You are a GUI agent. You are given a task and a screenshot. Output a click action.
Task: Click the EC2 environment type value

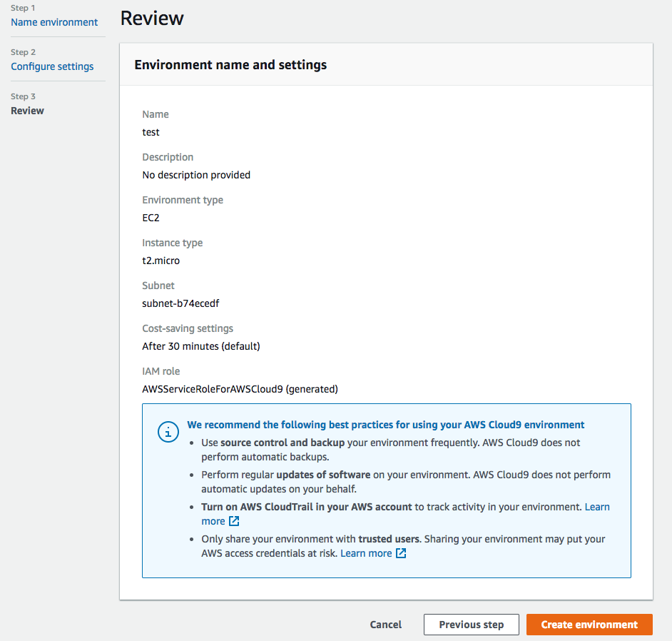click(151, 217)
